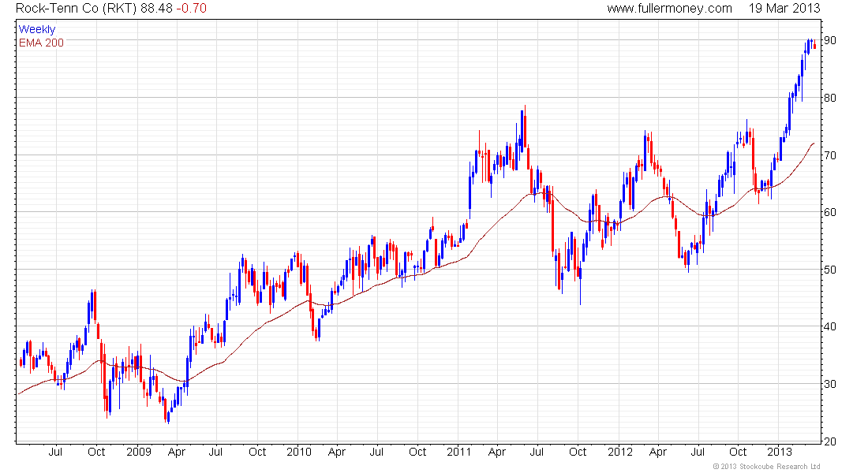The width and height of the screenshot is (868, 473).
Task: Click the 2013 year axis label
Action: 780,452
